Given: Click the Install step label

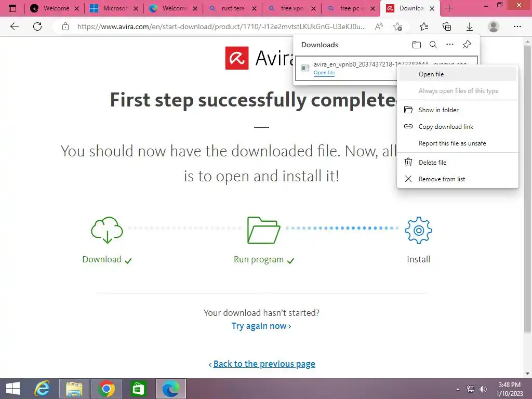Looking at the screenshot, I should click(x=418, y=259).
